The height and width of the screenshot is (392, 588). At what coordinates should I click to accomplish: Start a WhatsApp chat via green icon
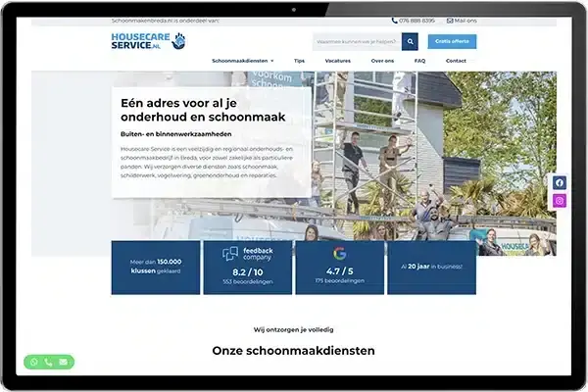click(34, 362)
